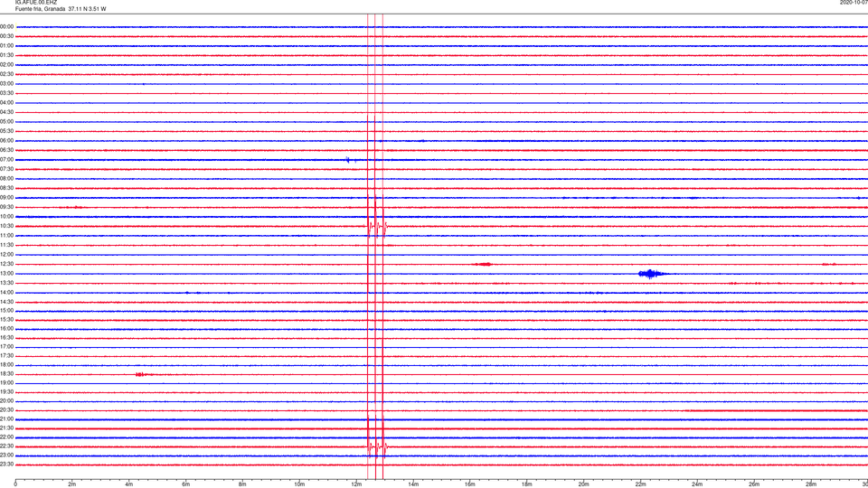This screenshot has height=488, width=868.
Task: Click the 26m tick label on time axis
Action: [754, 484]
